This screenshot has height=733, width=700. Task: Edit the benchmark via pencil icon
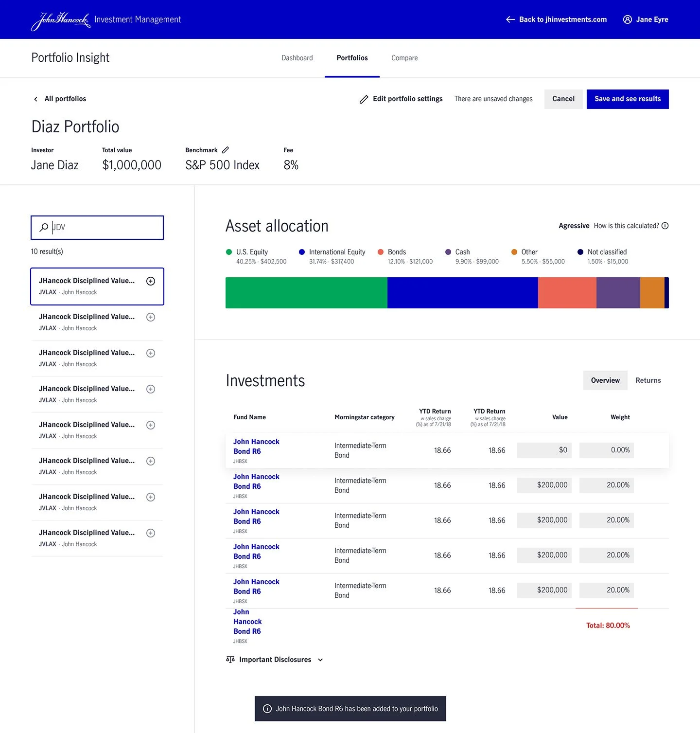coord(226,150)
